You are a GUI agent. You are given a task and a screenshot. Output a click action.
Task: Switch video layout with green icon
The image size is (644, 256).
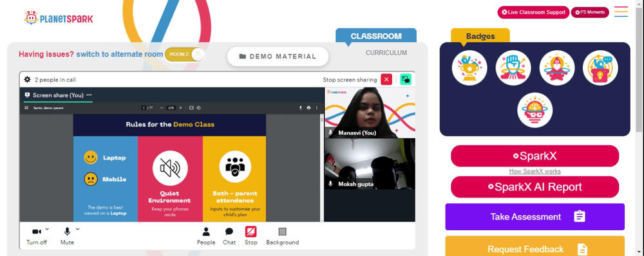coord(406,80)
